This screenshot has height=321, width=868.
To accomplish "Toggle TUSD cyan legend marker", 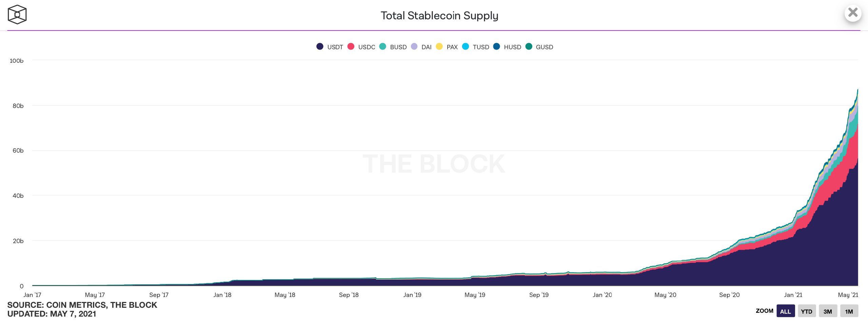I will tap(466, 46).
